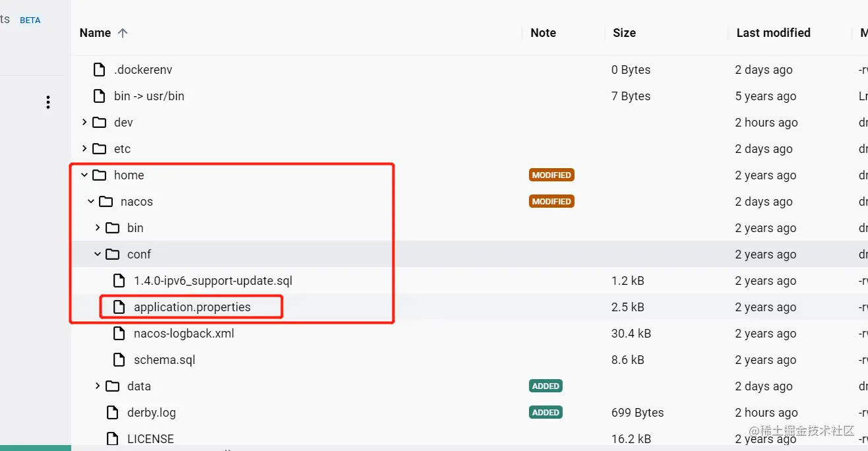Expand the etc folder
The image size is (868, 451).
click(84, 149)
